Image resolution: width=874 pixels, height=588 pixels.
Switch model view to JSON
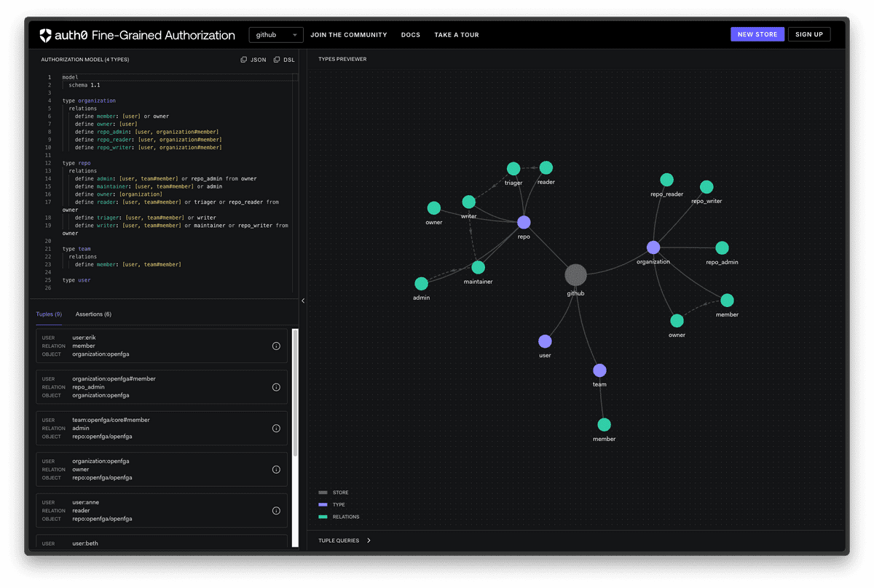point(253,60)
